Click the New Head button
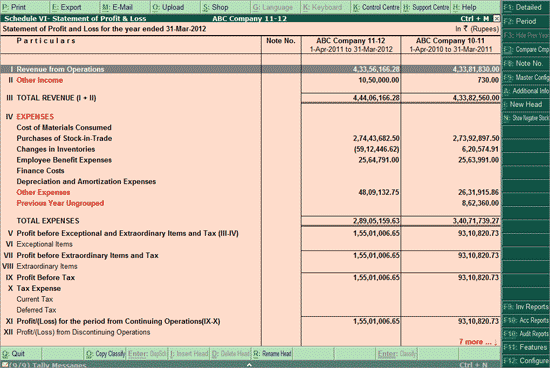Screen dimensions: 550x368 click(526, 104)
